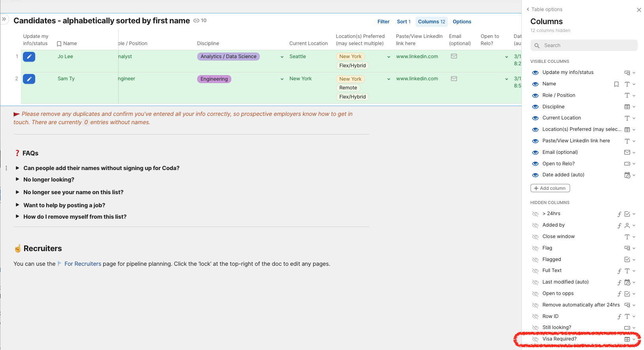The width and height of the screenshot is (644, 350).
Task: Open Discipline dropdown for Sam Ty's row
Action: pyautogui.click(x=282, y=79)
